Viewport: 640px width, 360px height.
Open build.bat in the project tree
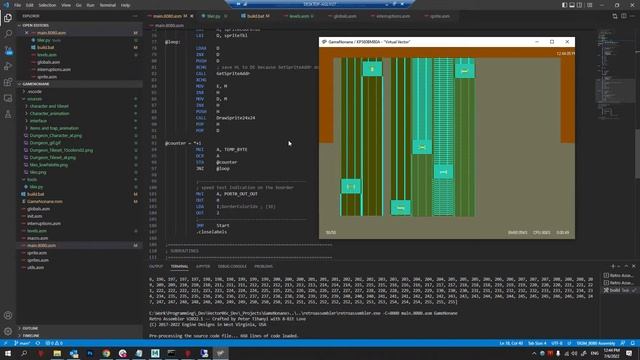pyautogui.click(x=36, y=194)
